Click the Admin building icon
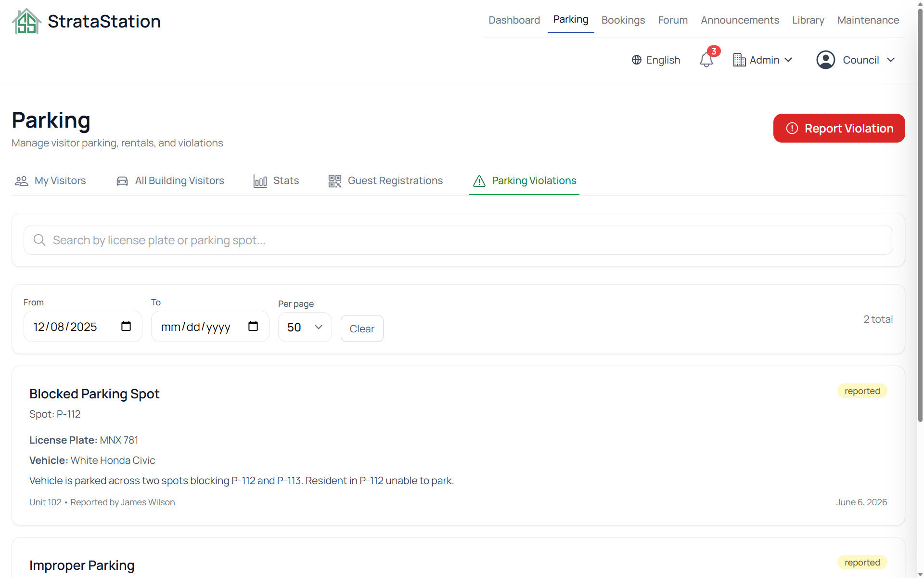The height and width of the screenshot is (578, 924). 739,60
